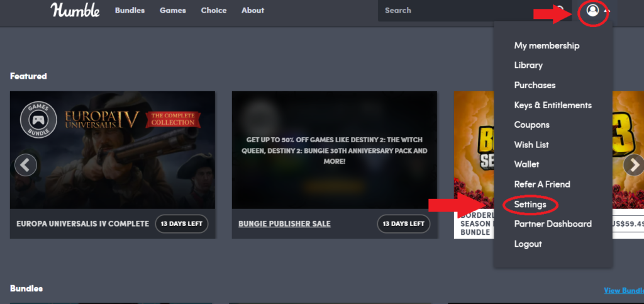This screenshot has width=644, height=304.
Task: Click the Bundles section heading
Action: click(x=26, y=288)
